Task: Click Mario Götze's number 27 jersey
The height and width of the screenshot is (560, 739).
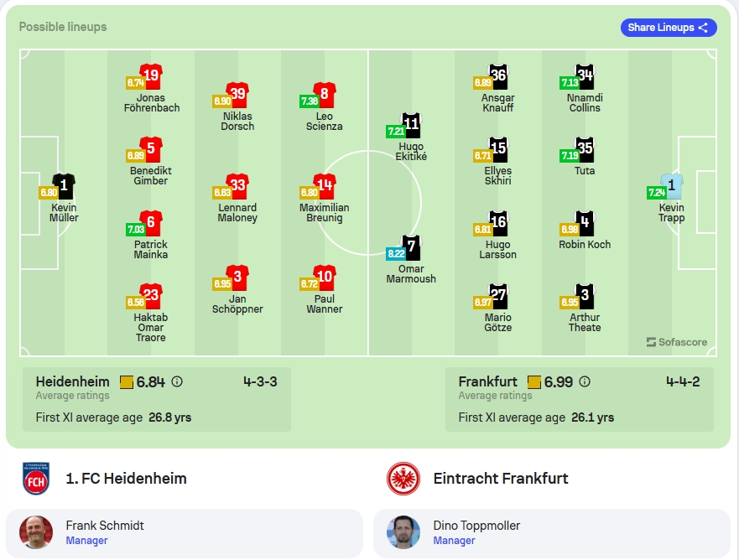Action: pyautogui.click(x=498, y=296)
